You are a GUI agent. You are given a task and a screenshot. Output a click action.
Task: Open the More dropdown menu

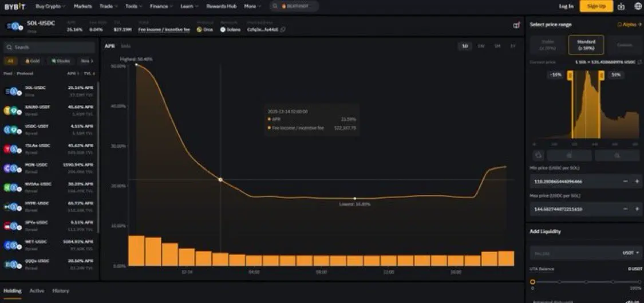pyautogui.click(x=252, y=6)
